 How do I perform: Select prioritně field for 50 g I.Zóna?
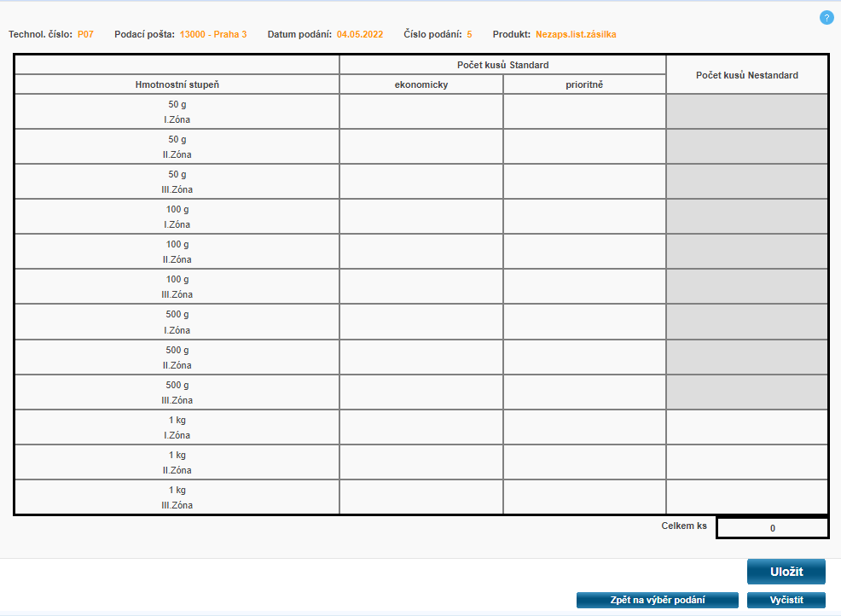(x=584, y=112)
